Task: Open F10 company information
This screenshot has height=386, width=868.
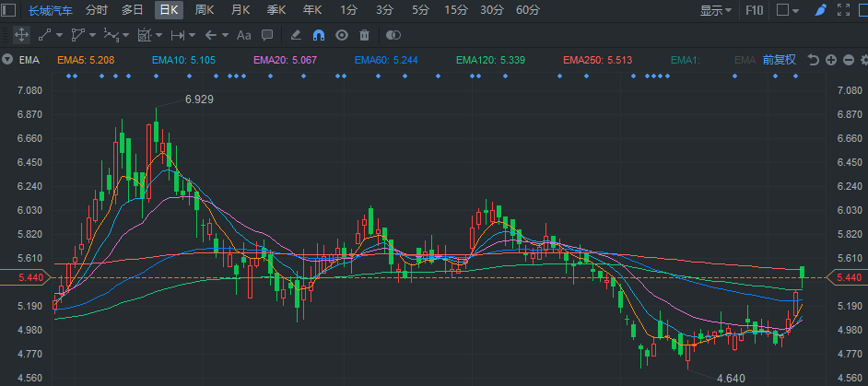Action: 754,10
